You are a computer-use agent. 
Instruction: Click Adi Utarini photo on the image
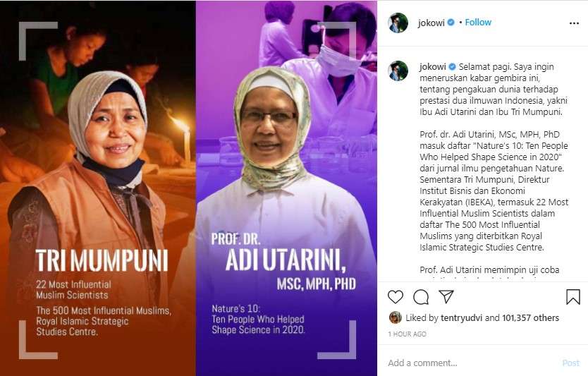[286, 188]
